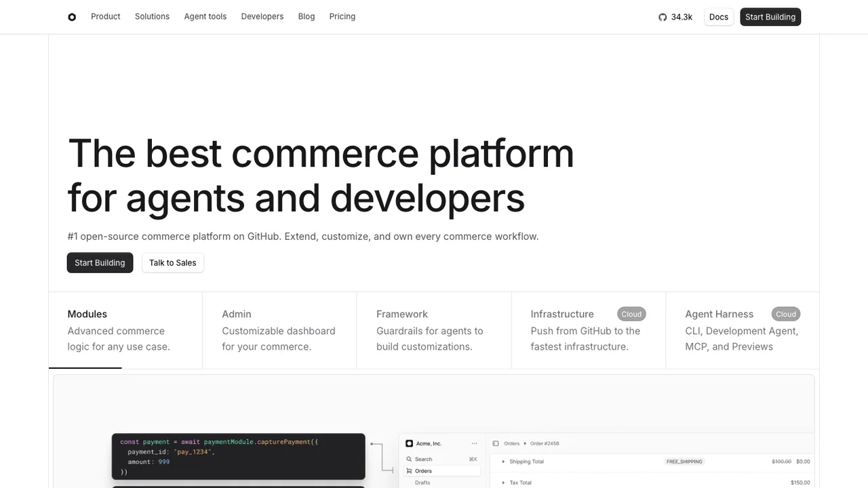Expand the Tax Total row
Viewport: 868px width, 488px height.
503,483
